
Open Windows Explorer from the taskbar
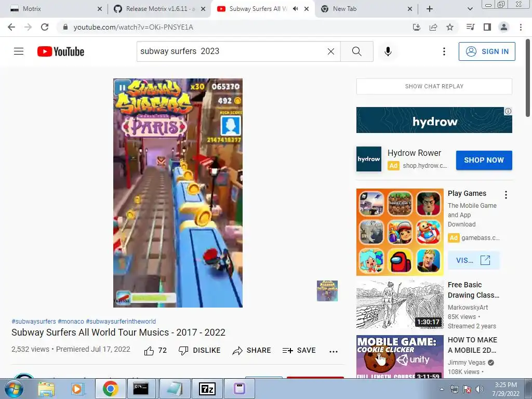[46, 389]
